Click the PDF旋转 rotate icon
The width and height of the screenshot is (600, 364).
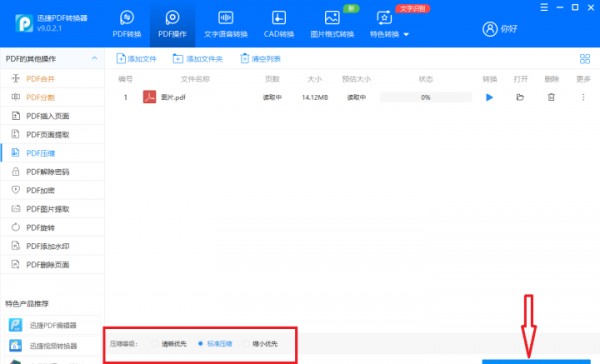tap(15, 227)
